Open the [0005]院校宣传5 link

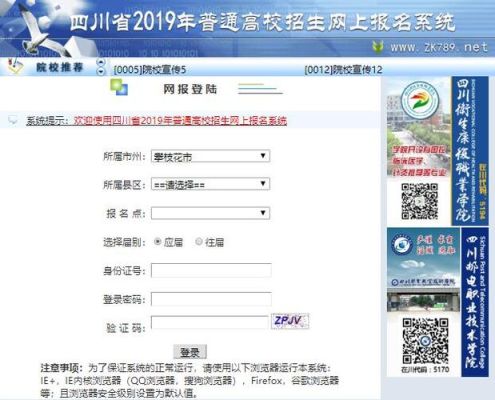(x=150, y=70)
